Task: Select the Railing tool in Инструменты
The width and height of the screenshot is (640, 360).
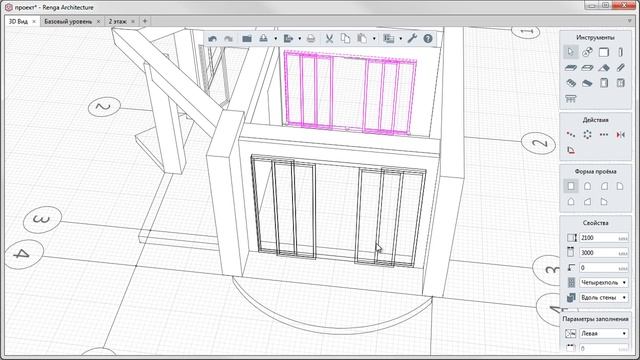Action: 571,99
